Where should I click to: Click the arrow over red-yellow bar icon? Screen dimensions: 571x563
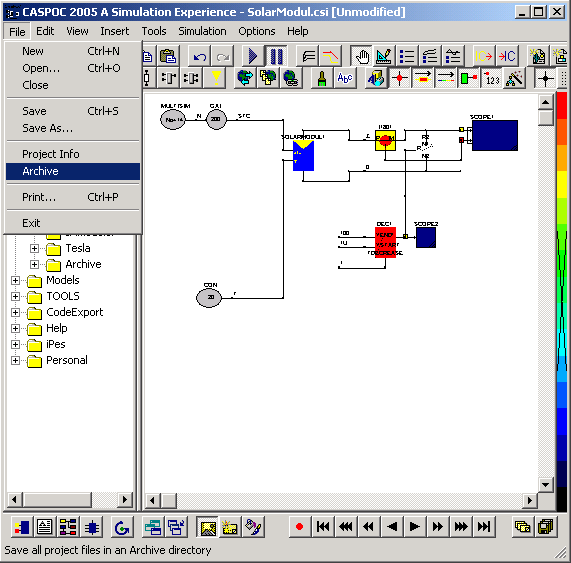tap(422, 78)
